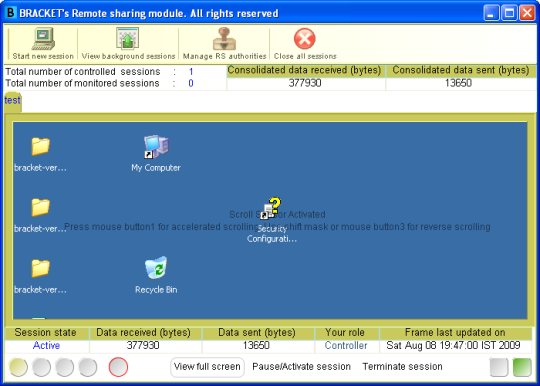Select the bracket-ver folder beside My Computer
The width and height of the screenshot is (540, 386).
click(x=40, y=146)
